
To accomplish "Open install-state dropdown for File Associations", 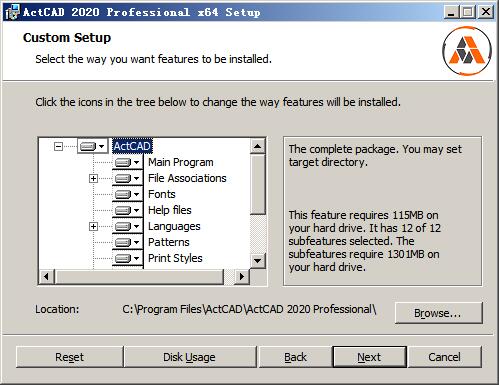I will click(x=127, y=178).
